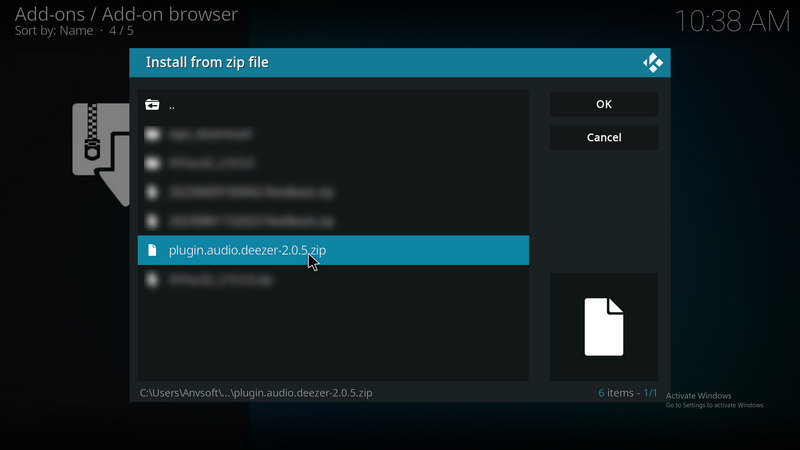
Task: Select the blurred file name below the folders
Action: point(251,192)
